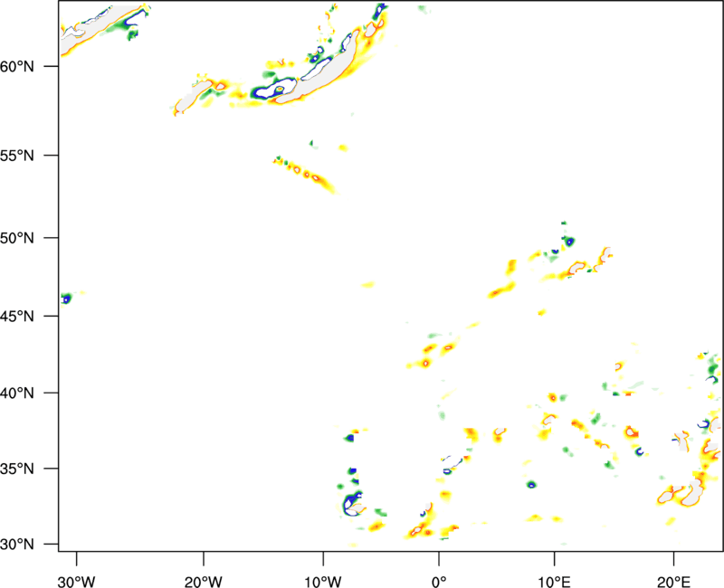Click the 35°N latitude label

(17, 469)
